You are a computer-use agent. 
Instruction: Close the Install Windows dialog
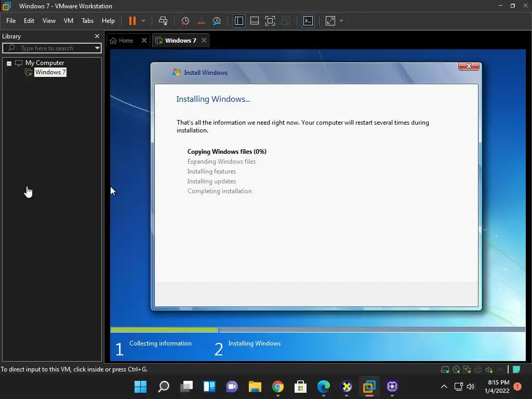click(469, 66)
